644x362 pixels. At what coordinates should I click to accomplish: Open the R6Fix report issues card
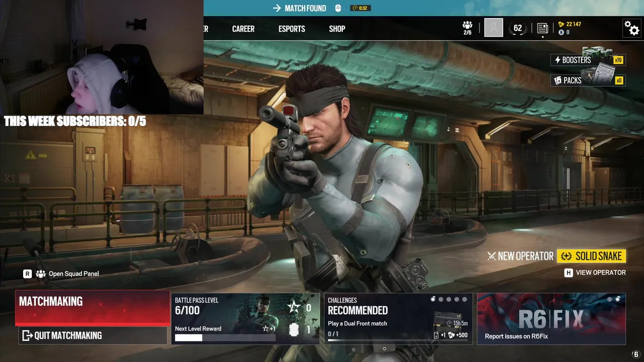pyautogui.click(x=551, y=319)
